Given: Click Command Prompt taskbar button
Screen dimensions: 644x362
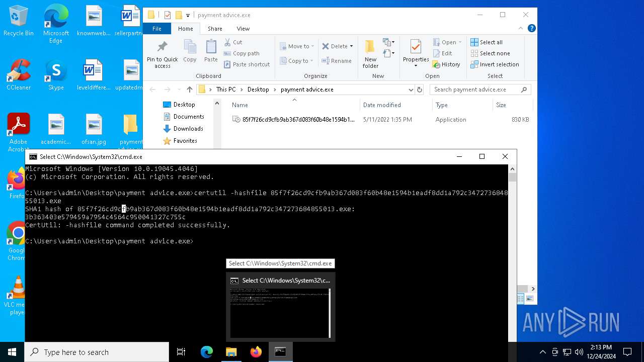Looking at the screenshot, I should coord(281,352).
